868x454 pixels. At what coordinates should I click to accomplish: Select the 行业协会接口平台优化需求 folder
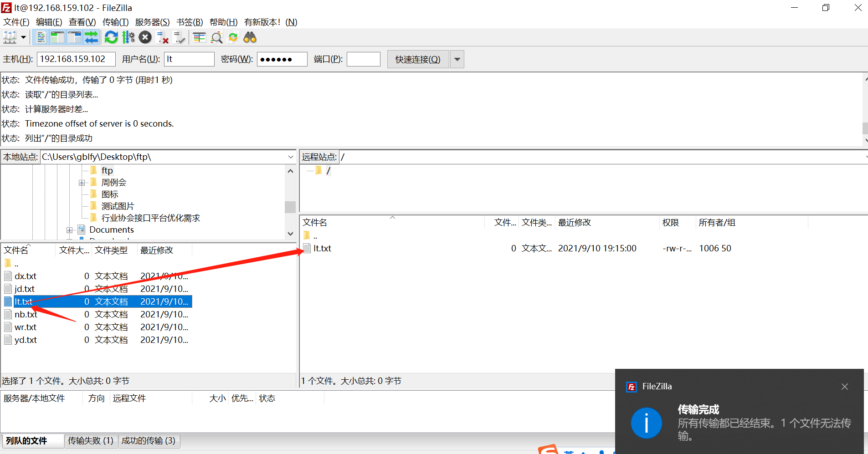click(150, 218)
